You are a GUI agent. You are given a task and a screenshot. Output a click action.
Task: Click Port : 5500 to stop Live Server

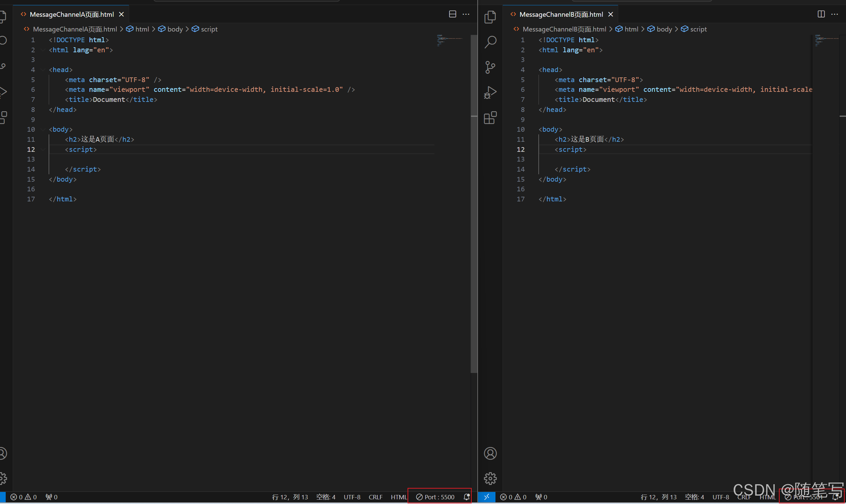point(437,497)
